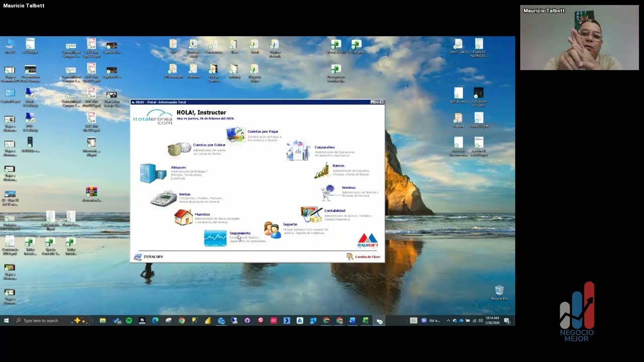Click the 'Type here to search' taskbar box

50,321
